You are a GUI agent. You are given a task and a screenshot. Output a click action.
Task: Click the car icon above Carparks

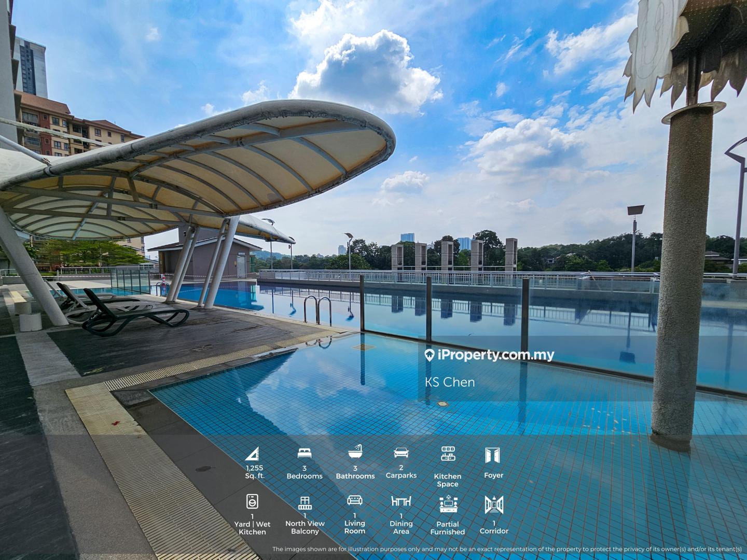click(x=401, y=453)
